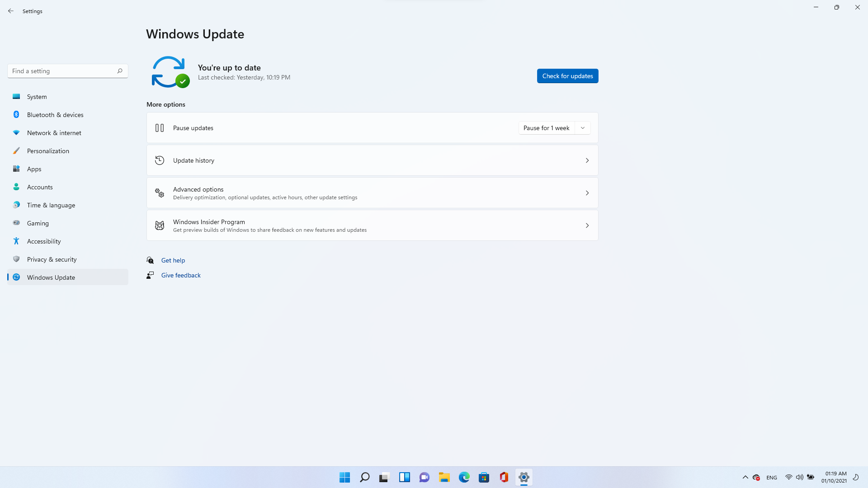Screen dimensions: 868x488
Task: Open taskbar Search
Action: tap(365, 477)
